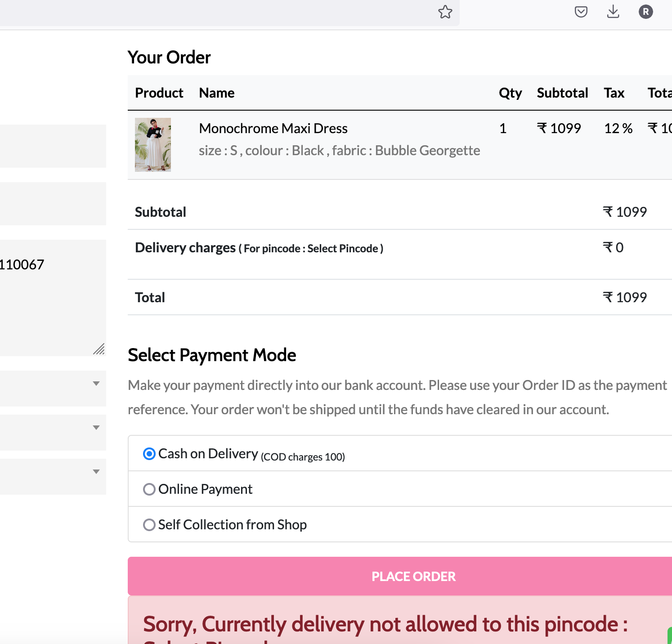
Task: Open the Monochrome Maxi Dress product thumbnail
Action: [153, 144]
